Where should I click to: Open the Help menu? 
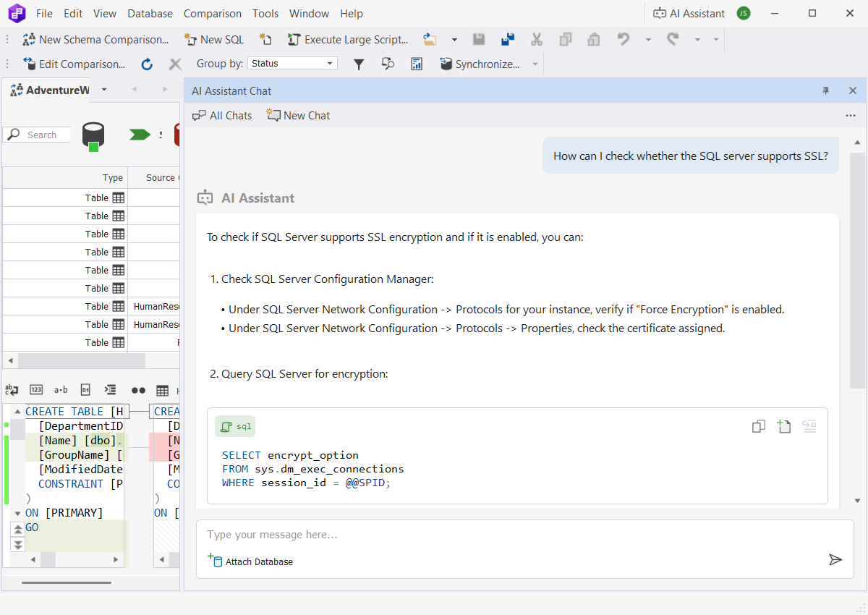click(x=352, y=14)
